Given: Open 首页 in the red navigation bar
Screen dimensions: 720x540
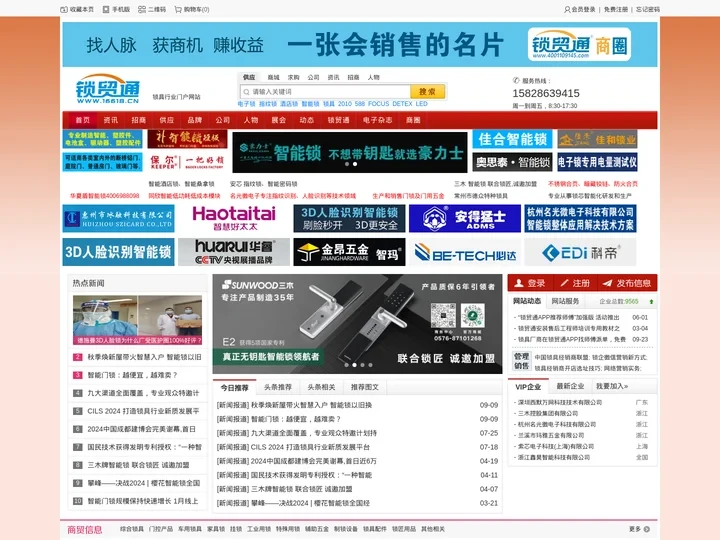Looking at the screenshot, I should [x=83, y=120].
